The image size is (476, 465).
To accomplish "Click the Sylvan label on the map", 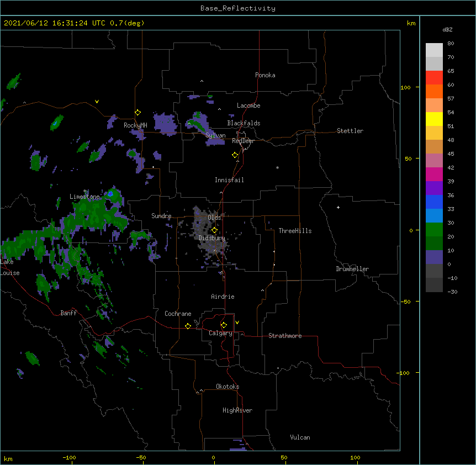I will (215, 135).
